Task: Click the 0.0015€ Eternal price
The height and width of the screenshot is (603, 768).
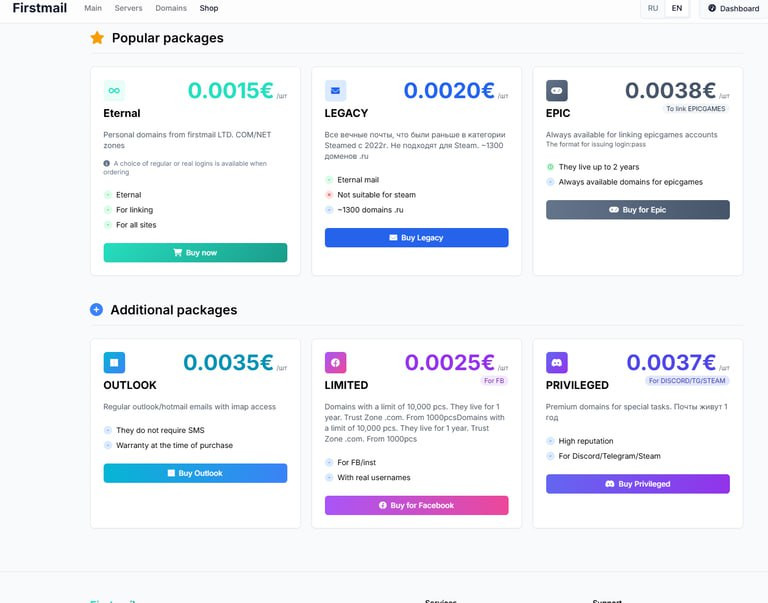Action: click(x=231, y=91)
